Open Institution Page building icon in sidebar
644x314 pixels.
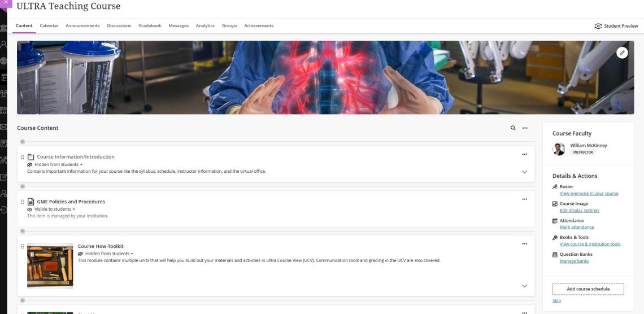click(x=4, y=28)
